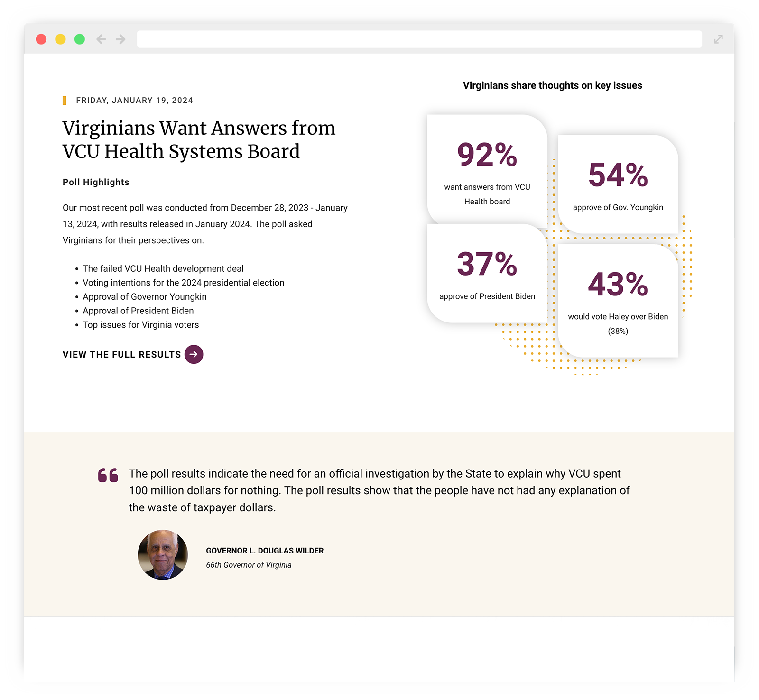The height and width of the screenshot is (700, 759).
Task: Click Governor Wilder's portrait photo
Action: click(163, 554)
